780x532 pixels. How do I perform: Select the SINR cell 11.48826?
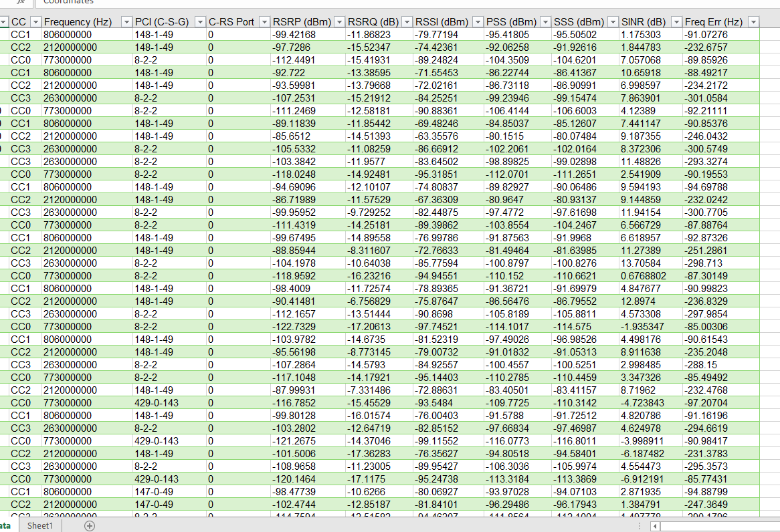tap(651, 162)
